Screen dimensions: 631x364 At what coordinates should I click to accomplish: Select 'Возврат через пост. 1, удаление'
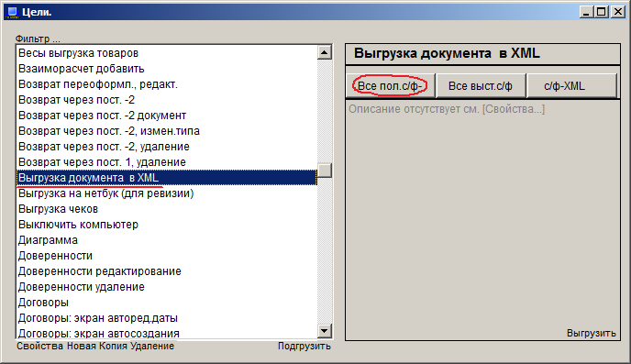167,162
